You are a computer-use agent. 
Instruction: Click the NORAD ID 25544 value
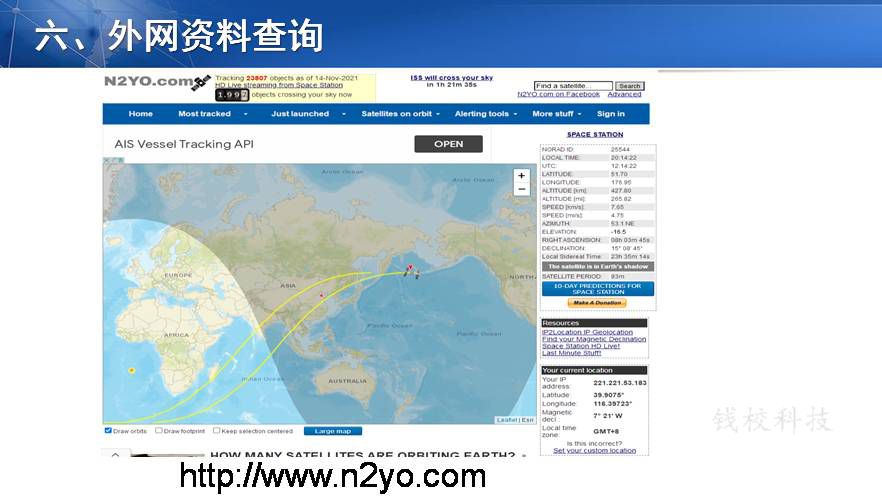620,150
